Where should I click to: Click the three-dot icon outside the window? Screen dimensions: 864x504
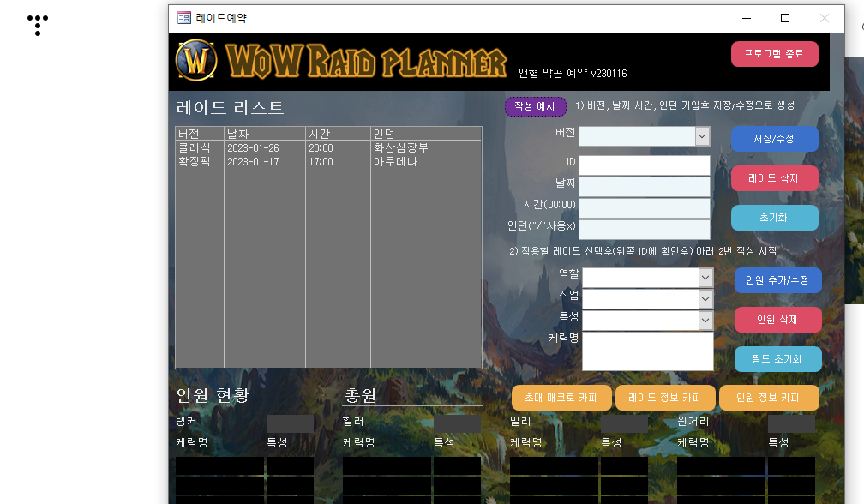tap(38, 25)
